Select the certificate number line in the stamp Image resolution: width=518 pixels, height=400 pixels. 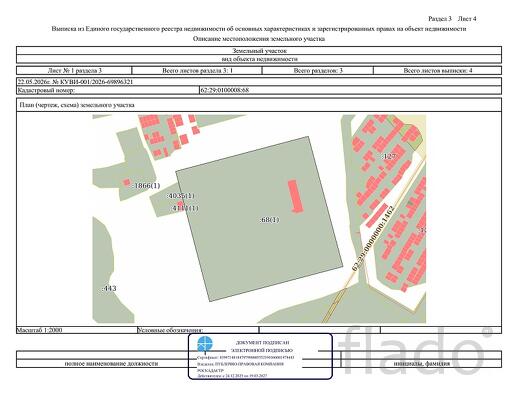pyautogui.click(x=246, y=358)
